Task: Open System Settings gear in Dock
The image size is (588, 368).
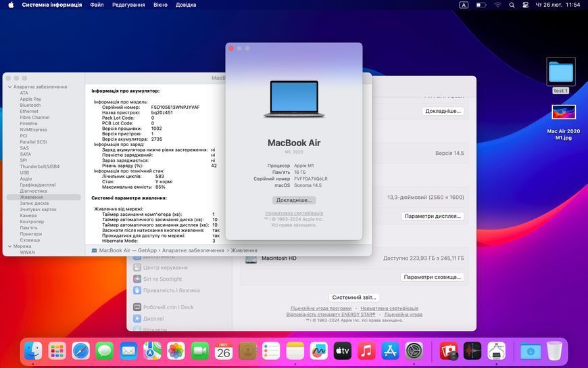Action: pos(414,351)
